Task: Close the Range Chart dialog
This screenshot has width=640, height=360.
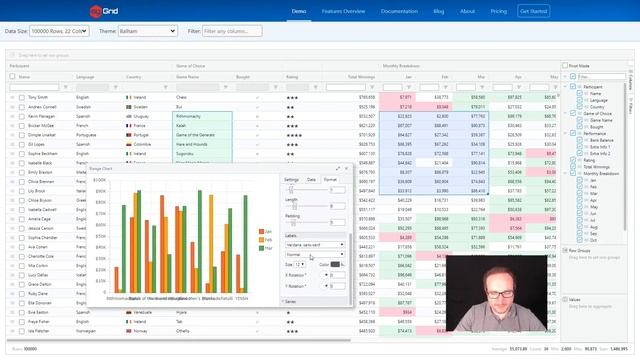Action: (x=347, y=169)
